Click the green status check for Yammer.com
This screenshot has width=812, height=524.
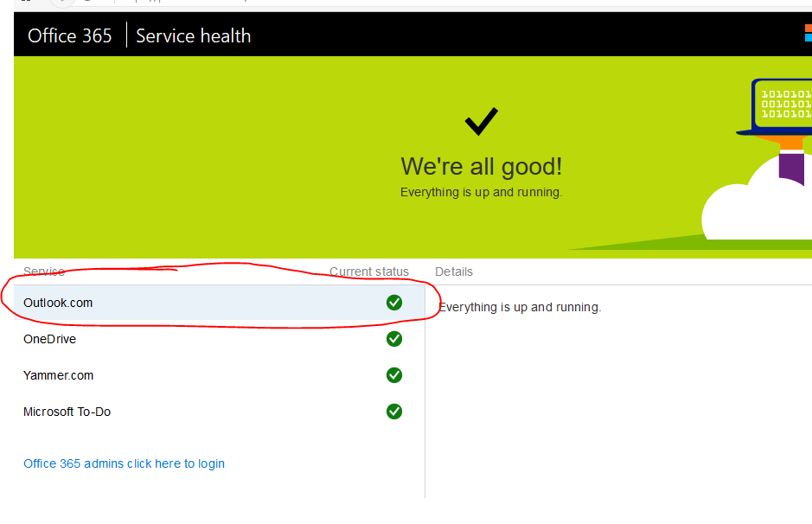[394, 375]
